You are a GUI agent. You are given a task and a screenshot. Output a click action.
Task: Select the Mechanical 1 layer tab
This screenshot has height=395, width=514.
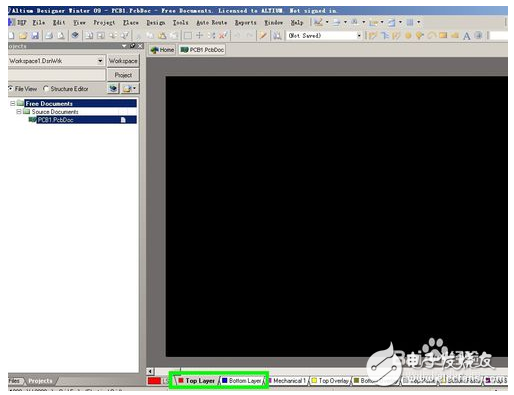click(x=288, y=380)
